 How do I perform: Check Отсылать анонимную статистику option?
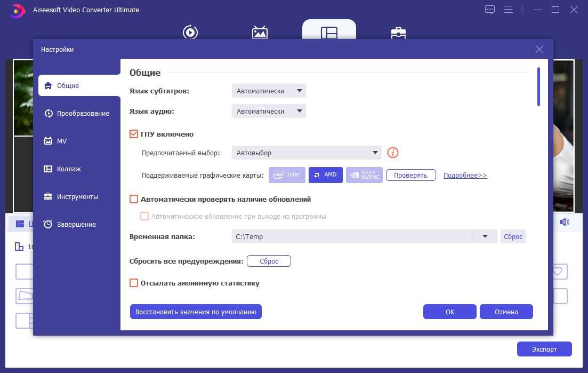coord(134,283)
